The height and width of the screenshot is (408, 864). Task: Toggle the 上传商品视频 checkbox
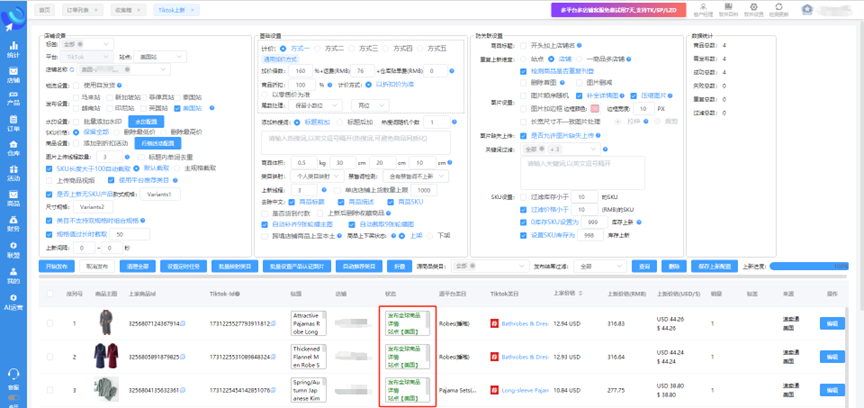coord(49,180)
